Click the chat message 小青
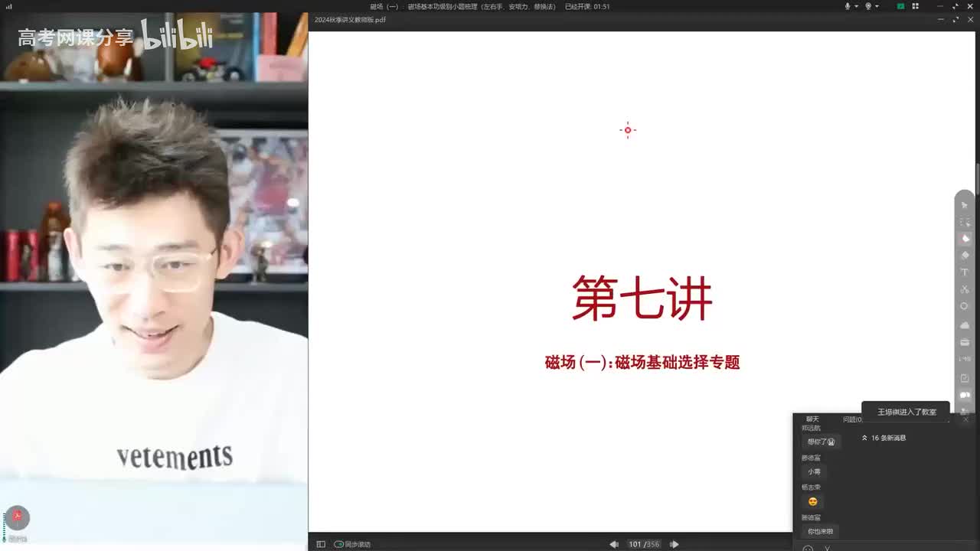 tap(814, 471)
